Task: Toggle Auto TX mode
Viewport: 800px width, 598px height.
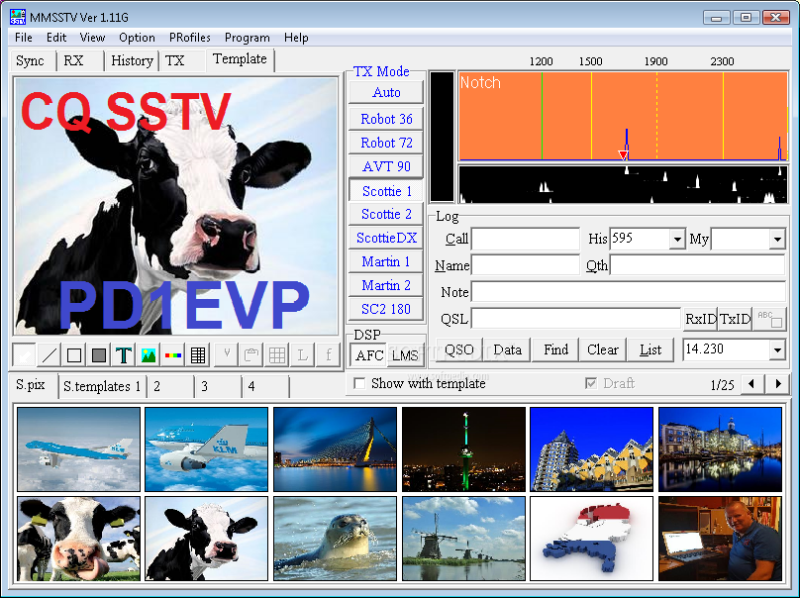Action: [x=386, y=92]
